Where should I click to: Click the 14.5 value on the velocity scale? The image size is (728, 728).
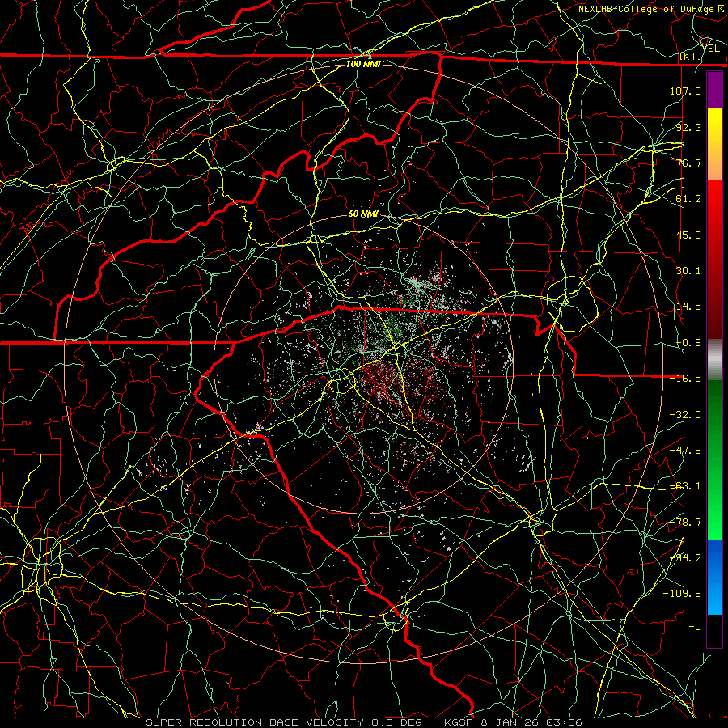(x=688, y=306)
